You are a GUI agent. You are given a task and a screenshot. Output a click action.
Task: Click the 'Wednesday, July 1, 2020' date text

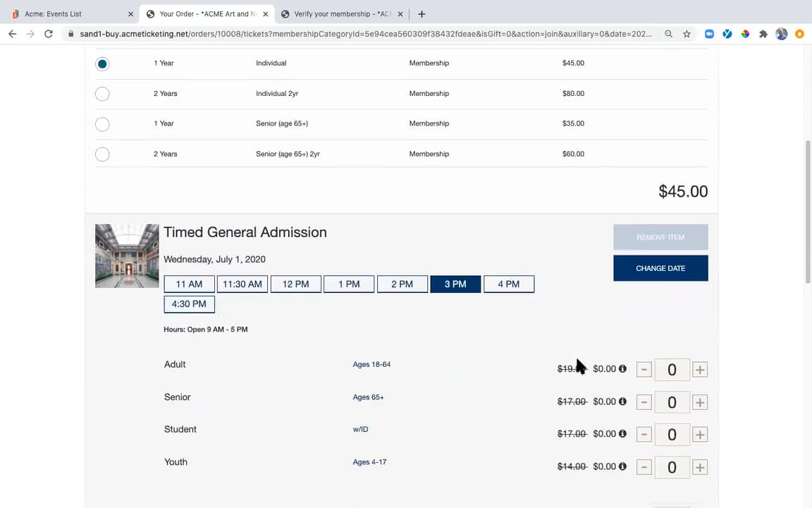(214, 259)
